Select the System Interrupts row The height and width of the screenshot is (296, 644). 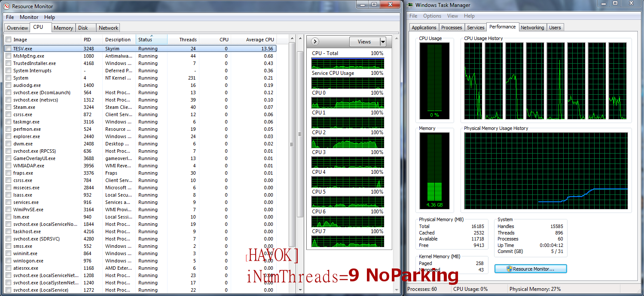[141, 71]
